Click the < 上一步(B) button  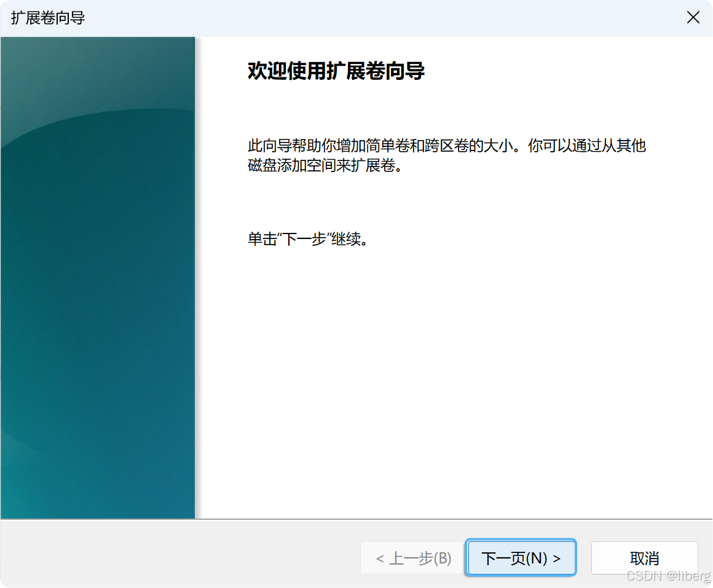click(x=413, y=557)
